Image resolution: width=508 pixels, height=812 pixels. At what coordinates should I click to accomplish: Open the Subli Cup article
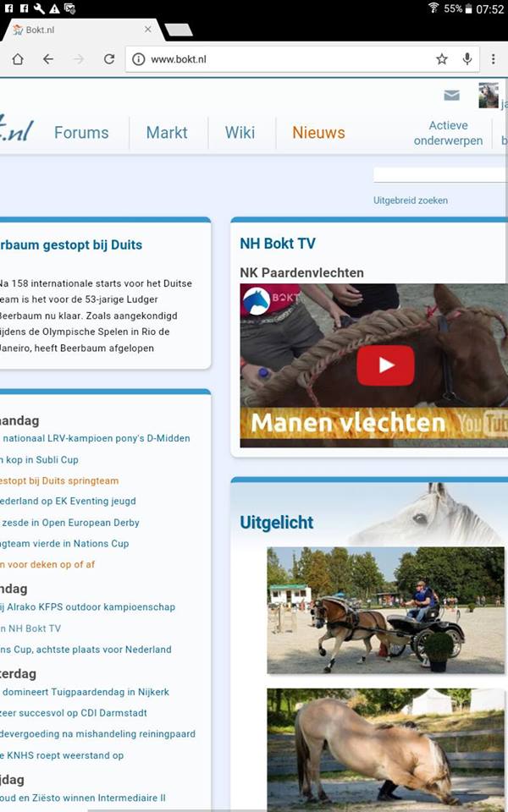[x=40, y=460]
